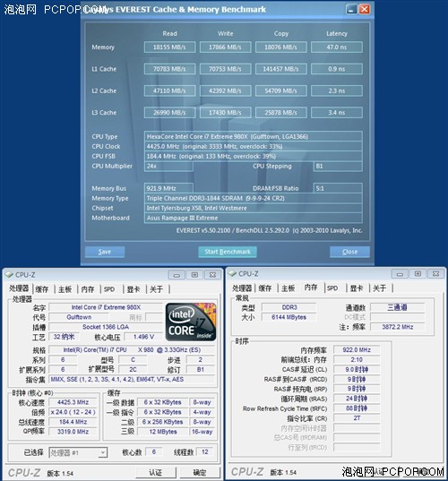This screenshot has width=448, height=481.
Task: Expand the 处理器 #1 selection dropdown
Action: click(103, 452)
